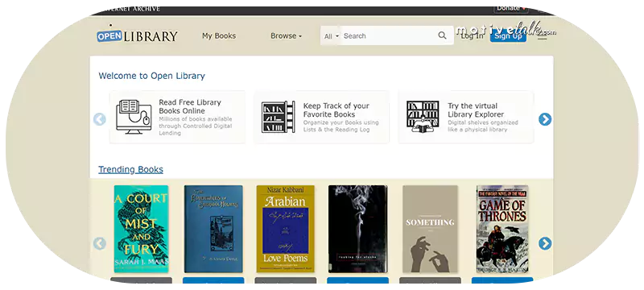Click Welcome to Open Library heading
Screen dimensions: 644x290
(x=151, y=76)
